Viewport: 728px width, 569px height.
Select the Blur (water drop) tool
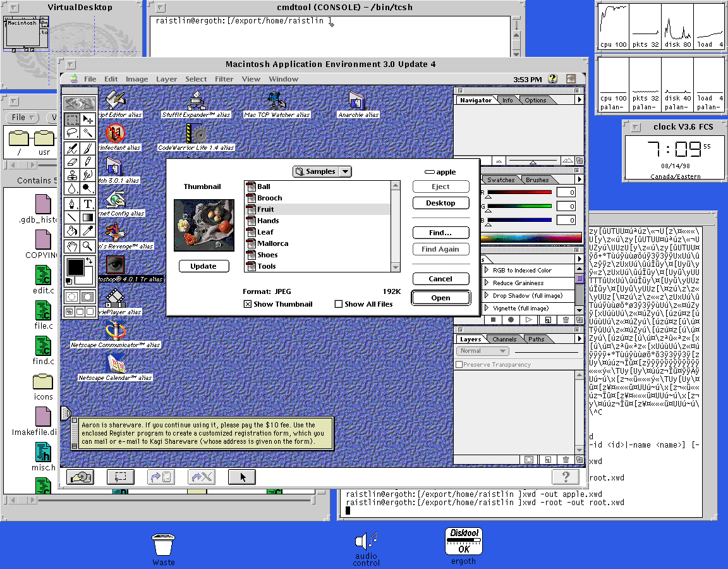72,188
